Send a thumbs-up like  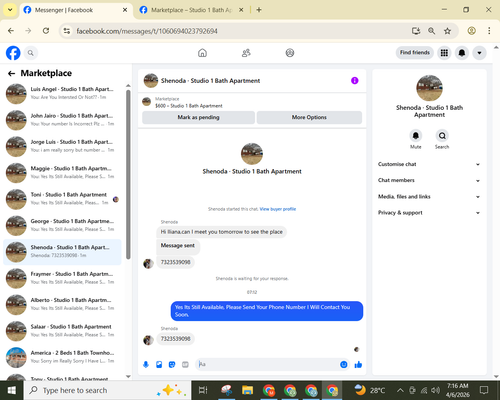point(358,365)
